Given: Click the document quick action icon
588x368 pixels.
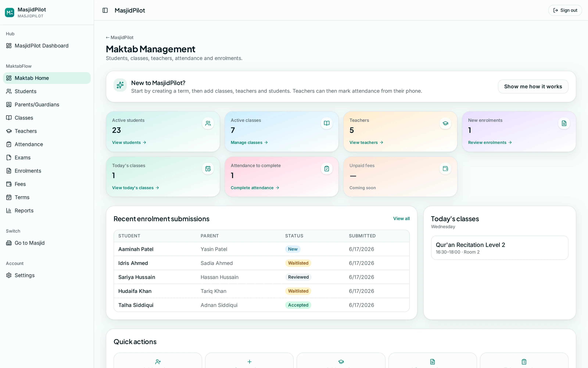Looking at the screenshot, I should click(x=433, y=362).
